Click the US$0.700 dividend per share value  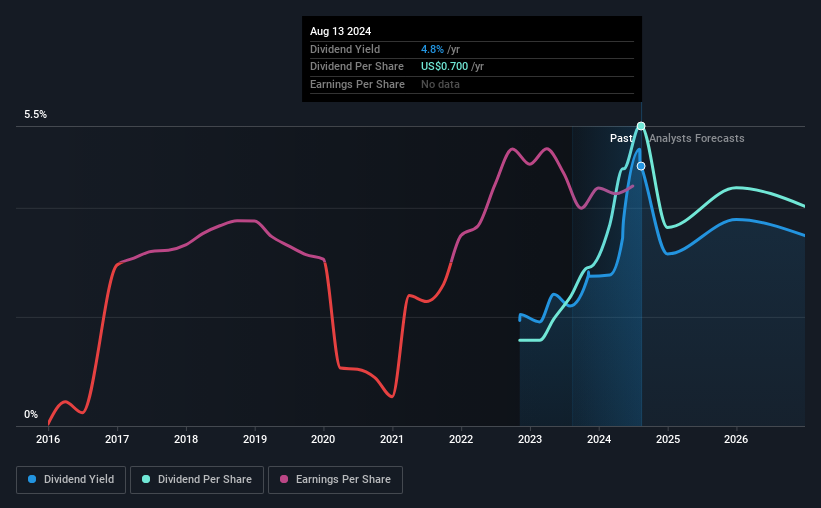tap(445, 67)
